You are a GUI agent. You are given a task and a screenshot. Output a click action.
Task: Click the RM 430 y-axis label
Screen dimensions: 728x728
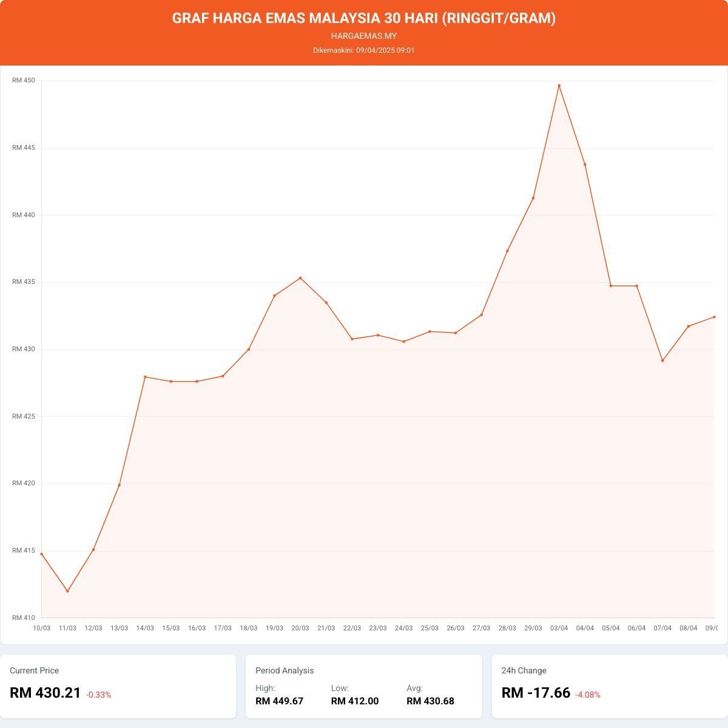pos(24,349)
